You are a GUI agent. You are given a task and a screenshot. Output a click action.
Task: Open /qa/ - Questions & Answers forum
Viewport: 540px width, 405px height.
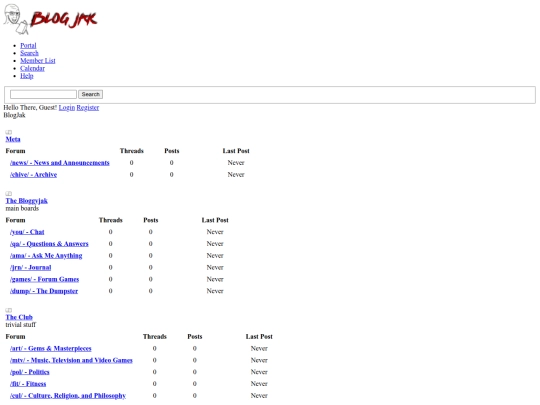[x=49, y=244]
